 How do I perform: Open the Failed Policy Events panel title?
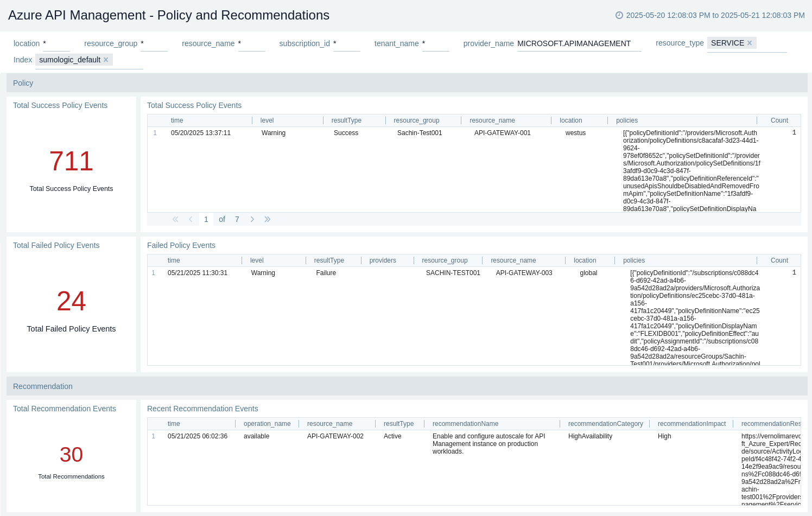tap(181, 245)
